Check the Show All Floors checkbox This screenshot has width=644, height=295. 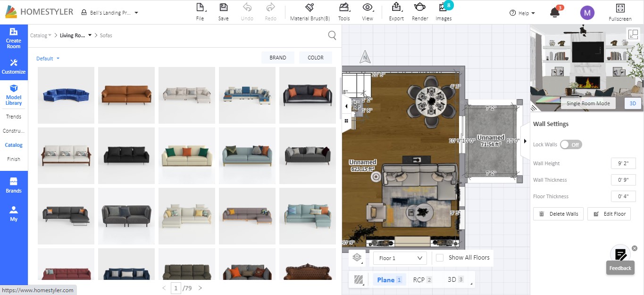[x=440, y=258]
